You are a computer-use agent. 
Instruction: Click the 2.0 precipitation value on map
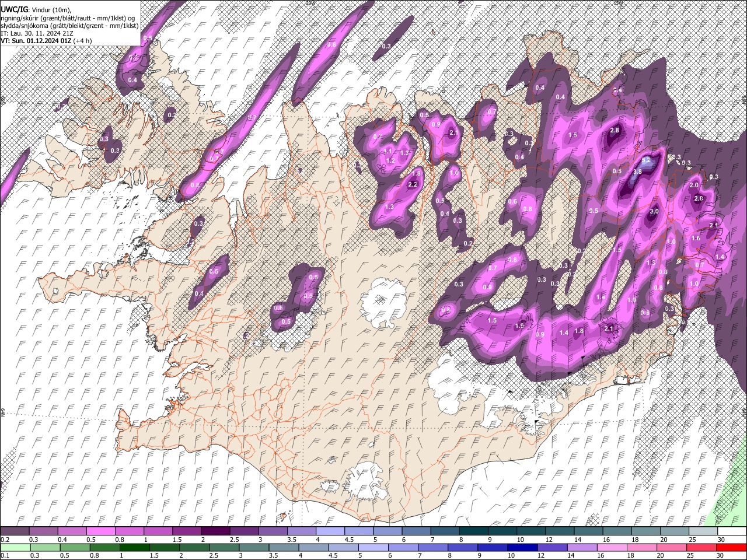(694, 185)
